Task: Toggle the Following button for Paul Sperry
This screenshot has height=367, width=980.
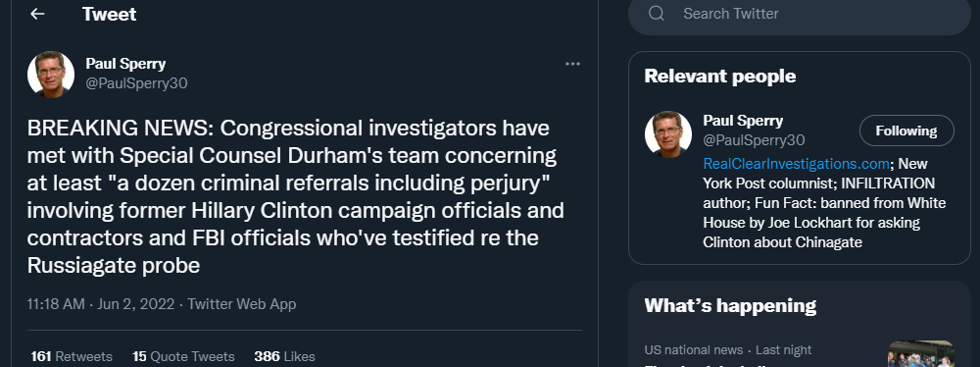Action: [x=906, y=131]
